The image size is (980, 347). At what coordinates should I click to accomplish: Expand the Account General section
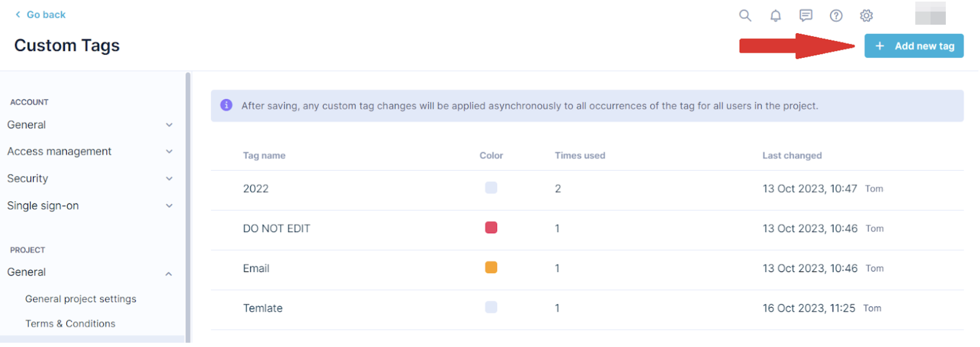tap(169, 125)
